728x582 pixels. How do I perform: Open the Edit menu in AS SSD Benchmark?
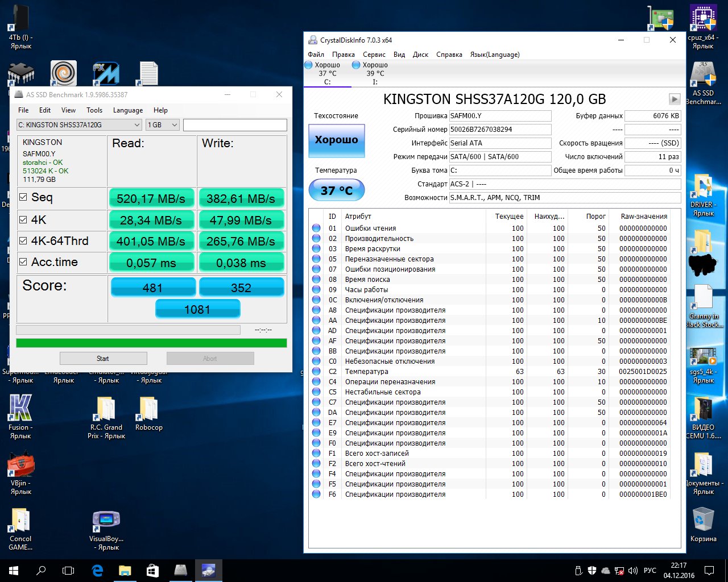click(x=45, y=110)
